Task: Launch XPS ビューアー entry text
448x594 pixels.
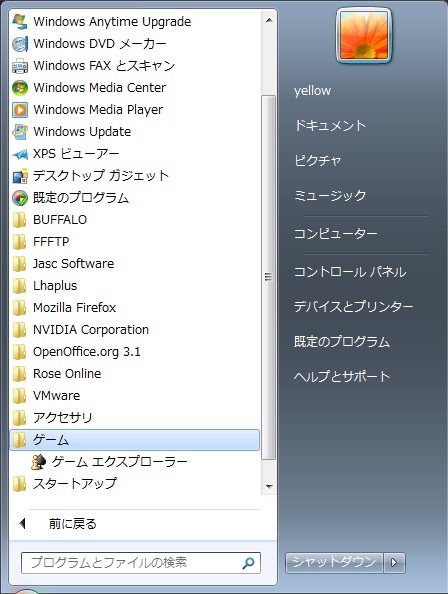Action: 76,154
